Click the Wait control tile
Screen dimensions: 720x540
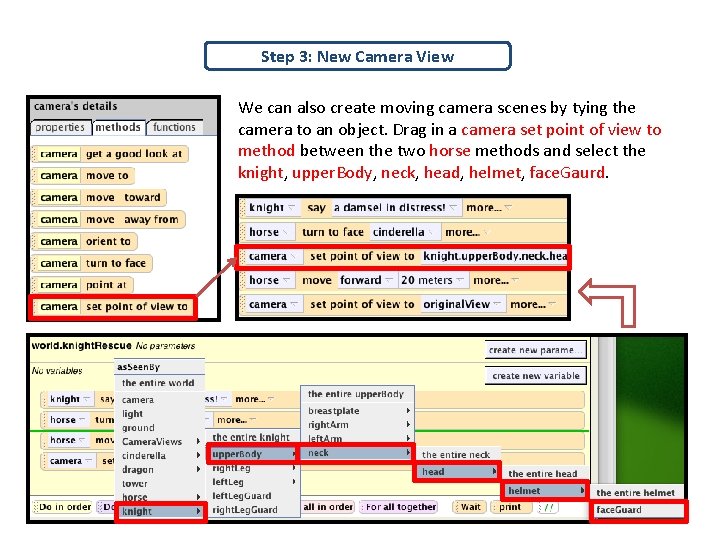tap(469, 507)
